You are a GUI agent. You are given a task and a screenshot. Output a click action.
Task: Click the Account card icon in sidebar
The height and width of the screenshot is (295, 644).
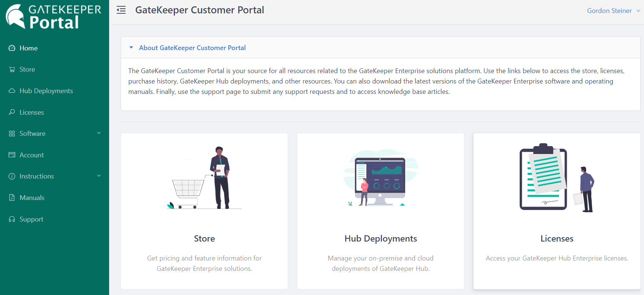12,155
